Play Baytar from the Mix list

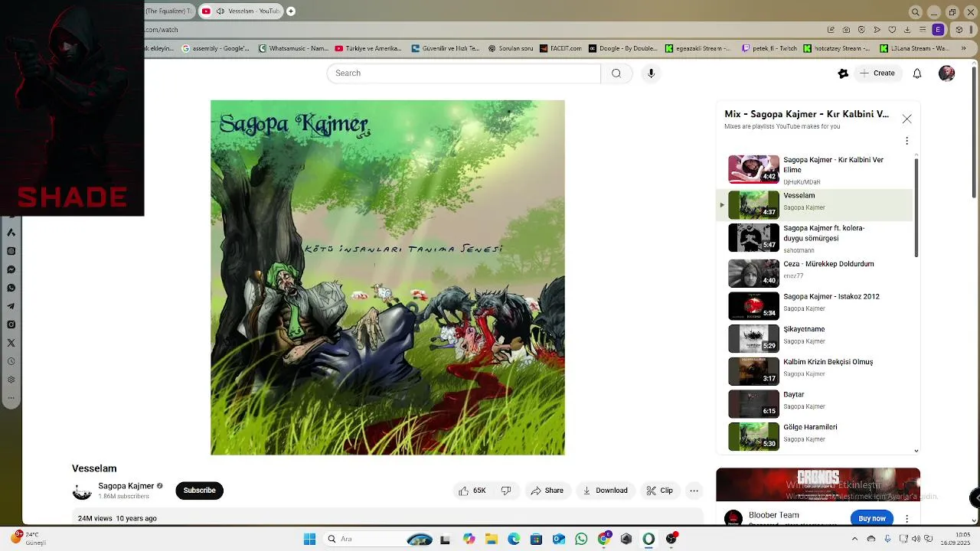point(814,403)
